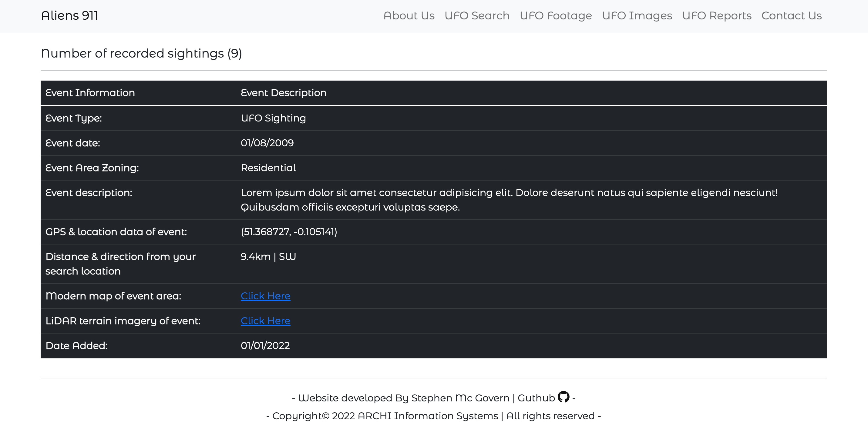
Task: Click the 'Event Description' column header
Action: [283, 93]
